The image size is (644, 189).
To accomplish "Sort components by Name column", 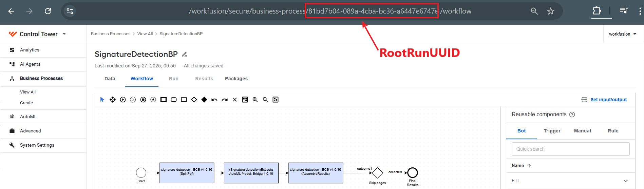I will point(521,166).
